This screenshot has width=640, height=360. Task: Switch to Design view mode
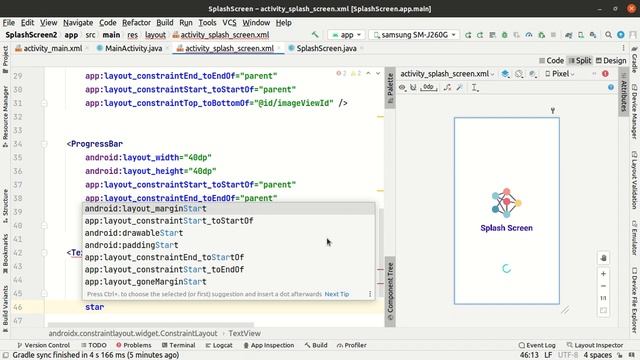pyautogui.click(x=611, y=60)
